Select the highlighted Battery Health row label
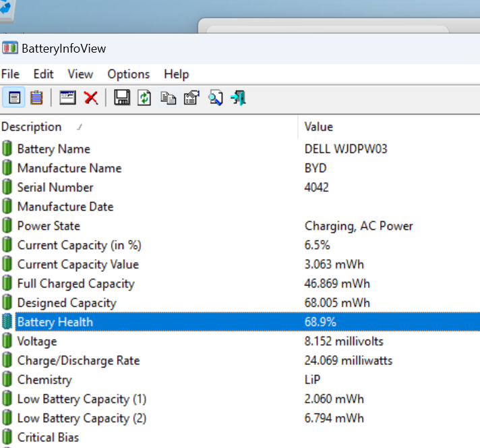 55,322
